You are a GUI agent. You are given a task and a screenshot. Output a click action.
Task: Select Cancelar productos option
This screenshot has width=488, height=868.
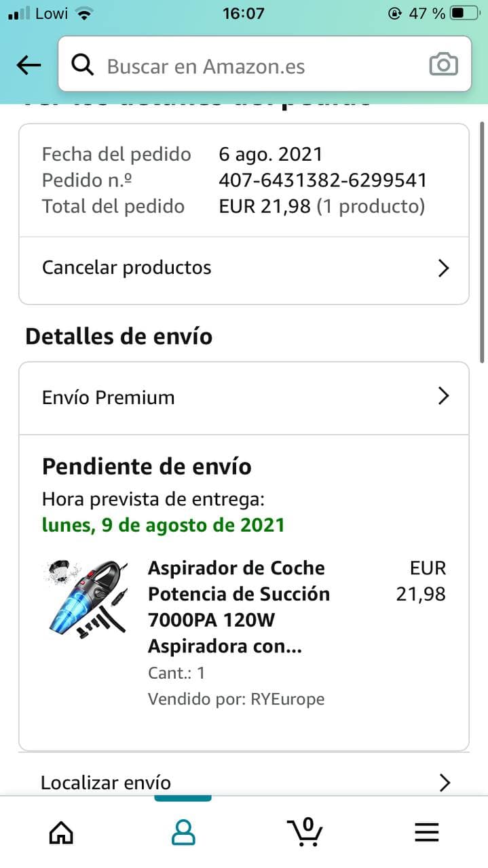(x=127, y=268)
